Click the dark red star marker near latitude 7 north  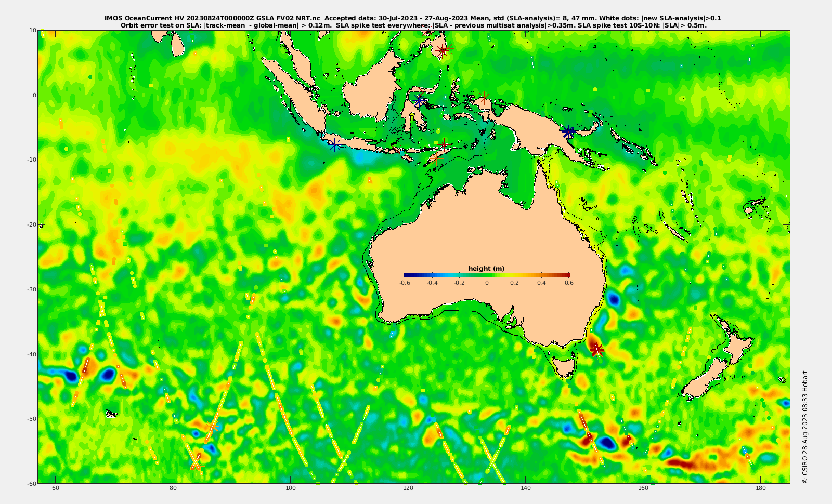443,50
